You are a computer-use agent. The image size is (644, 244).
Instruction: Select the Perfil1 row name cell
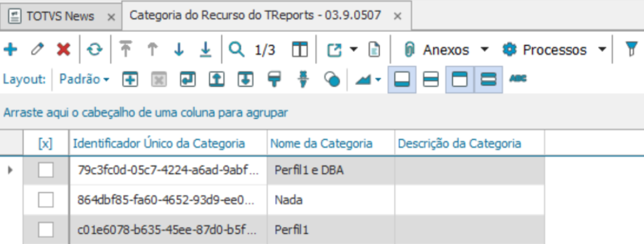coord(331,229)
